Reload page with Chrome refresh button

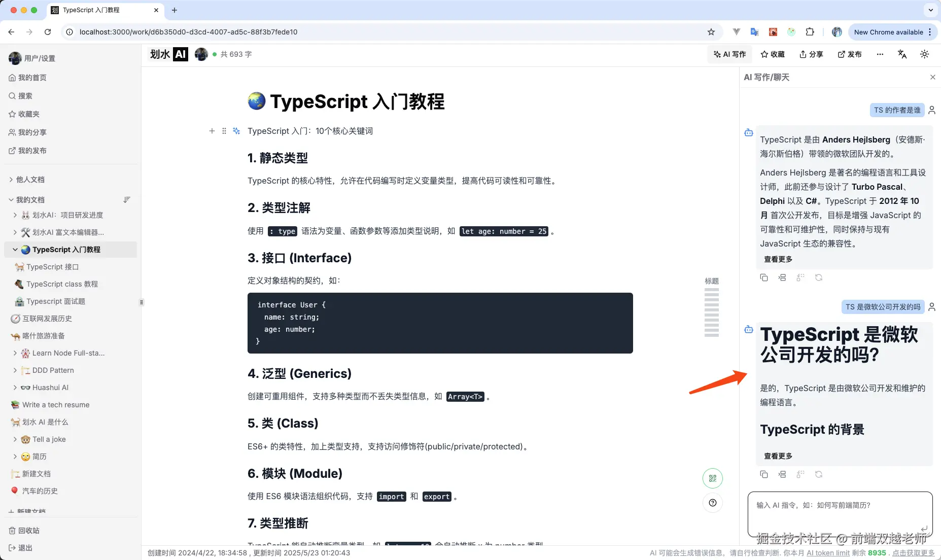click(x=48, y=32)
